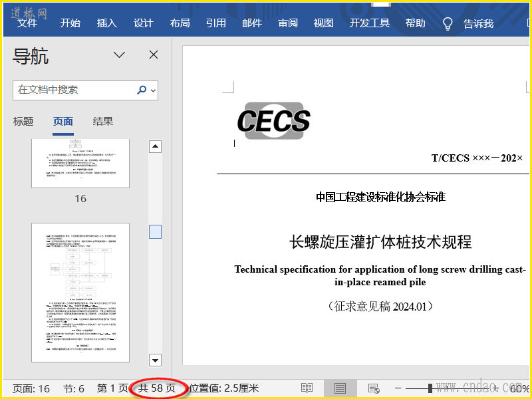Click the T/CECS ×××－202× standard number
The image size is (532, 399).
click(x=477, y=158)
